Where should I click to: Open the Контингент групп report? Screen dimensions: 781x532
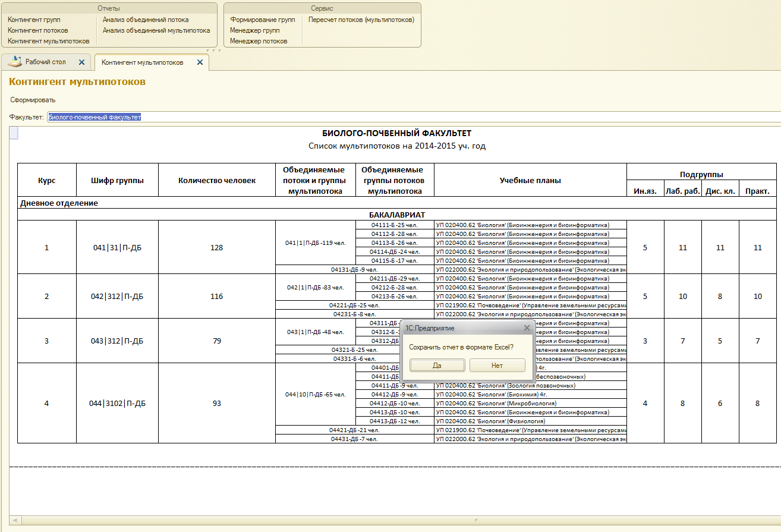tap(34, 20)
